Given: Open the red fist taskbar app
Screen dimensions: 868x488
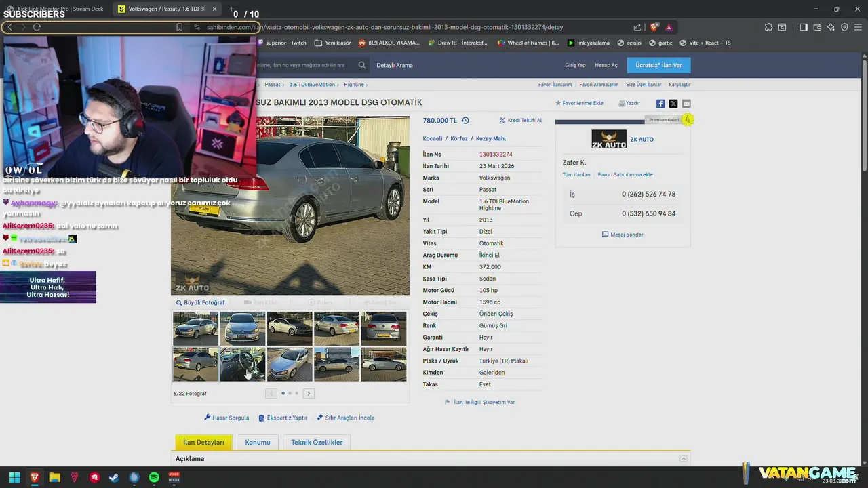Looking at the screenshot, I should 94,477.
